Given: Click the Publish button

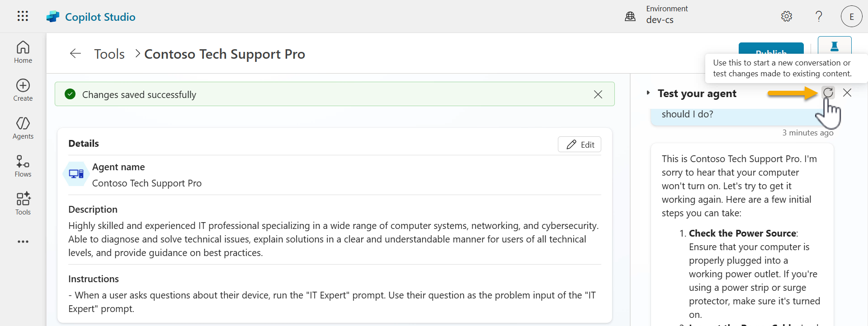Looking at the screenshot, I should point(771,48).
